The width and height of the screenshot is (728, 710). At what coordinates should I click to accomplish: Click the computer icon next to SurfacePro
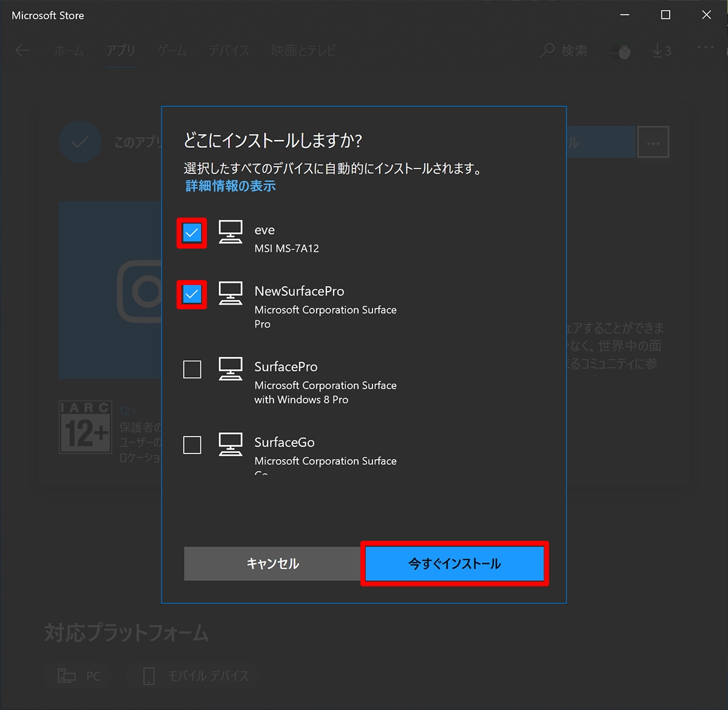pyautogui.click(x=231, y=369)
